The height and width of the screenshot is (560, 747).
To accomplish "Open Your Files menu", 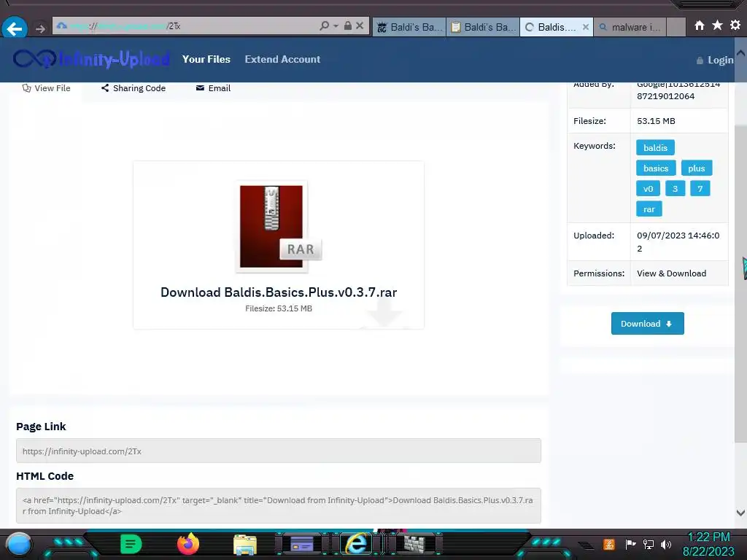I will (x=206, y=59).
